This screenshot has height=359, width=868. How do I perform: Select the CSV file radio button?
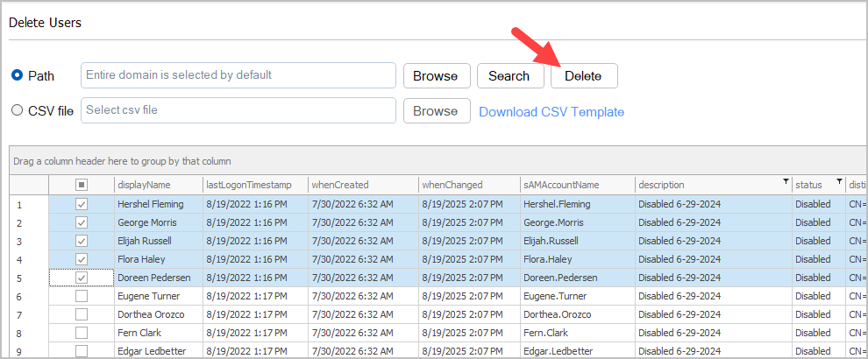17,110
